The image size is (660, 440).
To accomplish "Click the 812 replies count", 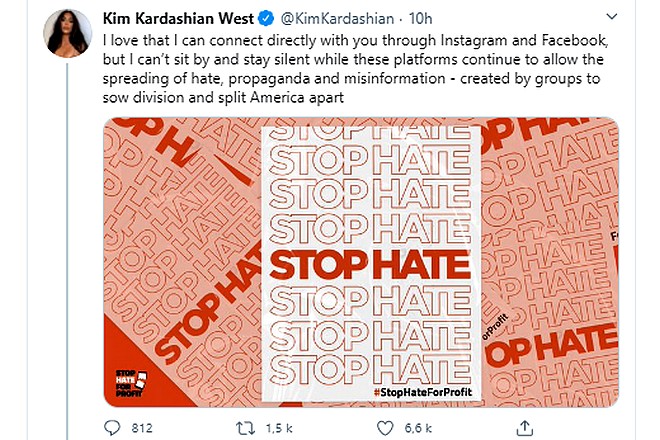I will coord(141,429).
